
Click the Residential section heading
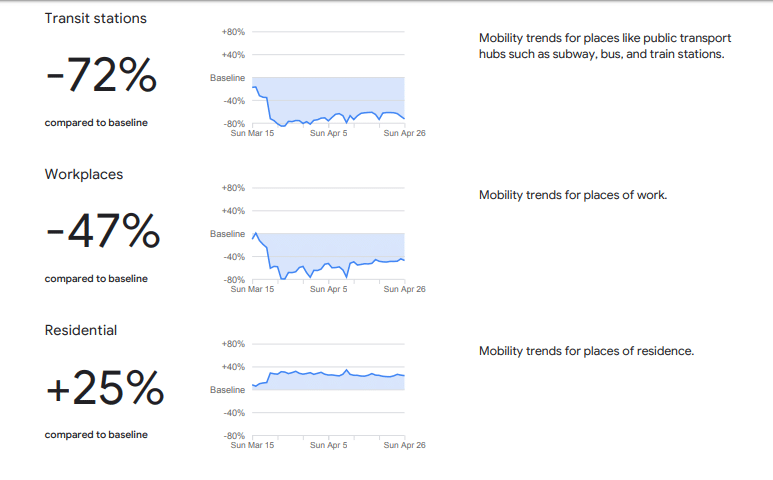coord(81,330)
